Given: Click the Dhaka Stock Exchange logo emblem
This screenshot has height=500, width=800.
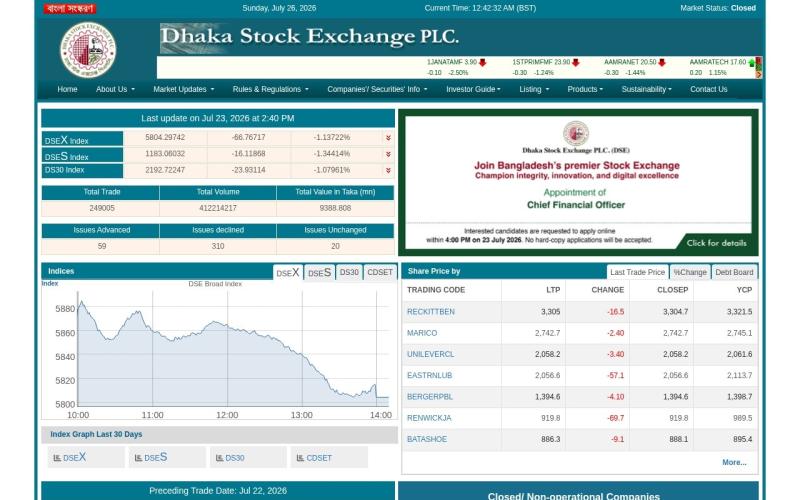Looking at the screenshot, I should click(x=88, y=50).
